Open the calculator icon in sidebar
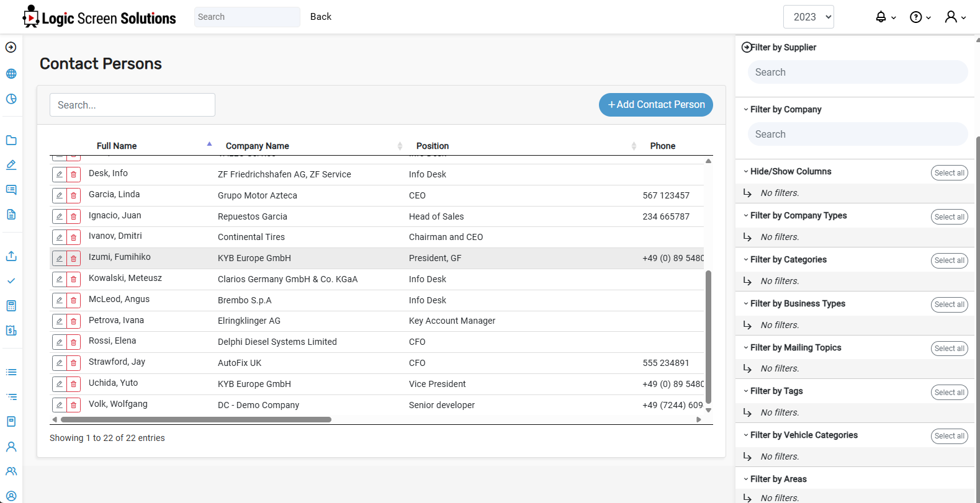The height and width of the screenshot is (503, 980). pos(11,306)
